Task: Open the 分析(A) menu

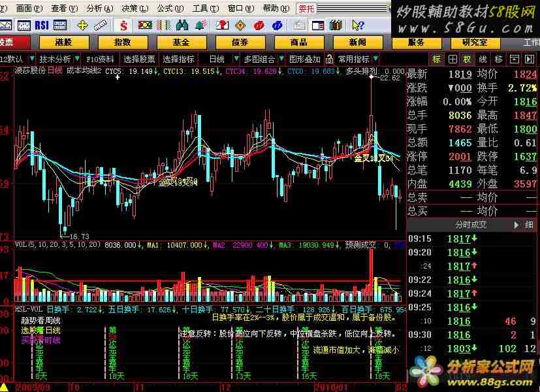Action: coord(100,8)
